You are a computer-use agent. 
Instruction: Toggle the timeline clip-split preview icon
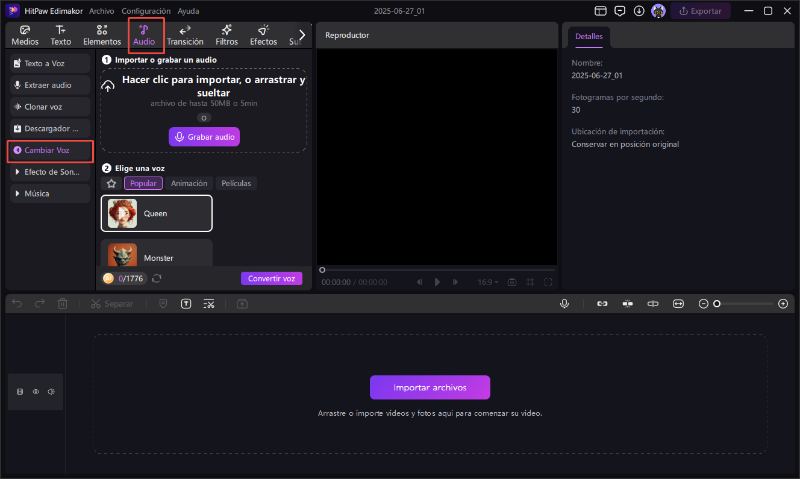pos(653,304)
